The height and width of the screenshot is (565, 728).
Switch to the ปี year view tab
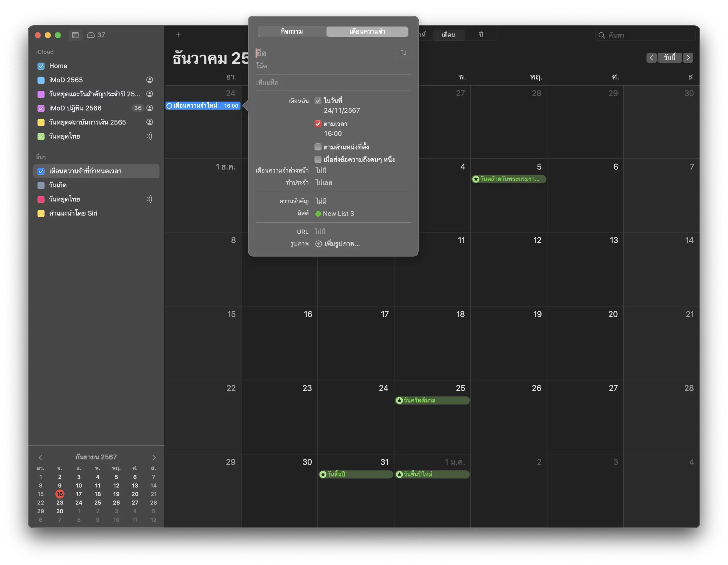tap(481, 35)
